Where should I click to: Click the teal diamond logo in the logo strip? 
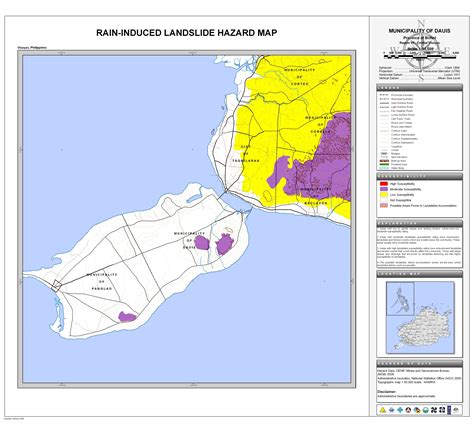tap(400, 410)
